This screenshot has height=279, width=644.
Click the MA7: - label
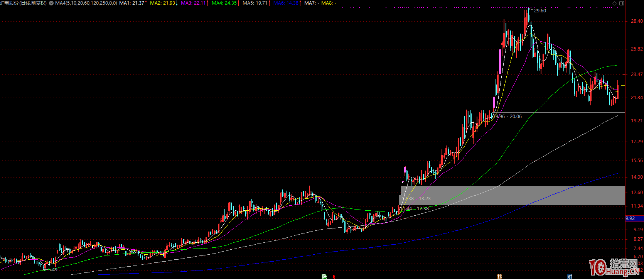coord(312,3)
